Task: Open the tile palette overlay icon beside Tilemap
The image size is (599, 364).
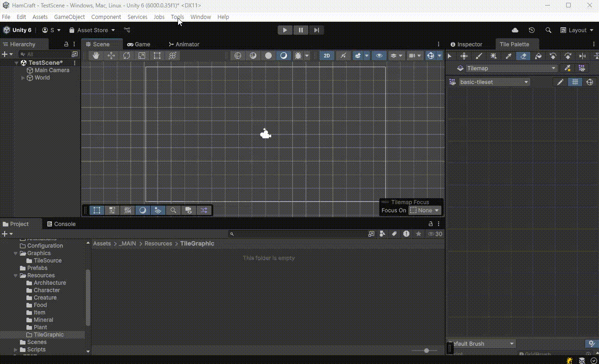Action: [582, 68]
